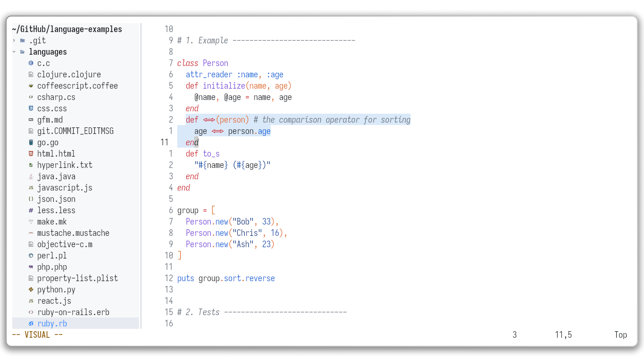Viewport: 644px width, 359px height.
Task: Click the '# 2. Tests' comment line
Action: 262,312
